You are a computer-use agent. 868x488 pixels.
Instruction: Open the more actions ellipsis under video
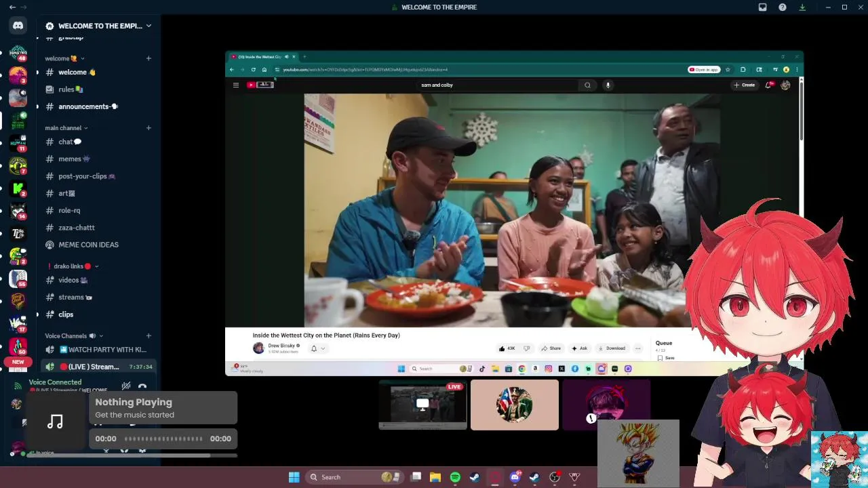click(638, 348)
